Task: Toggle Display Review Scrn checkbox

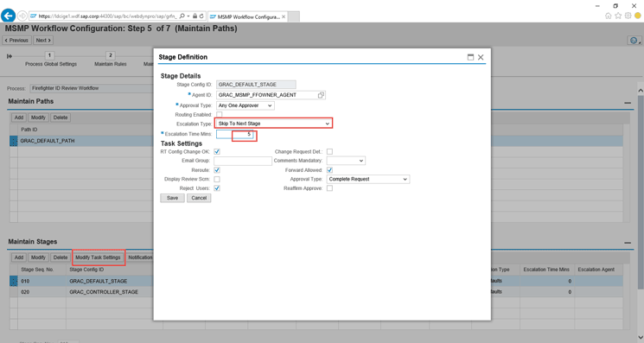Action: tap(217, 179)
